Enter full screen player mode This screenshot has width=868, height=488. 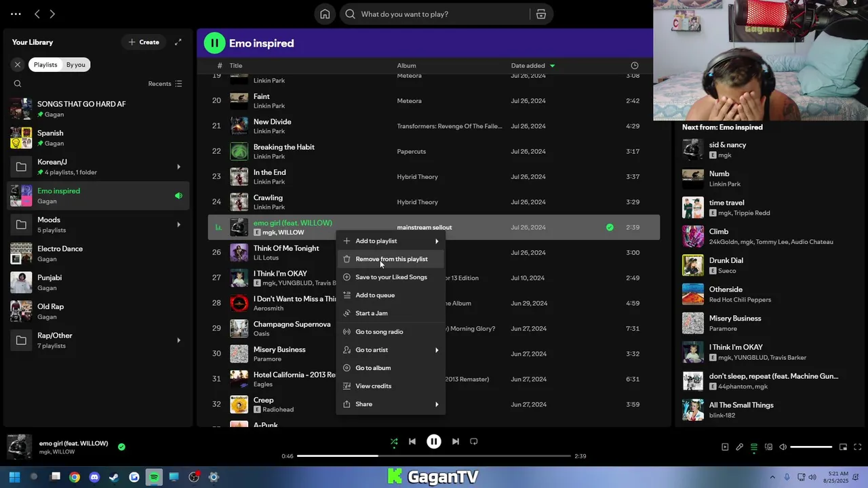pyautogui.click(x=857, y=447)
